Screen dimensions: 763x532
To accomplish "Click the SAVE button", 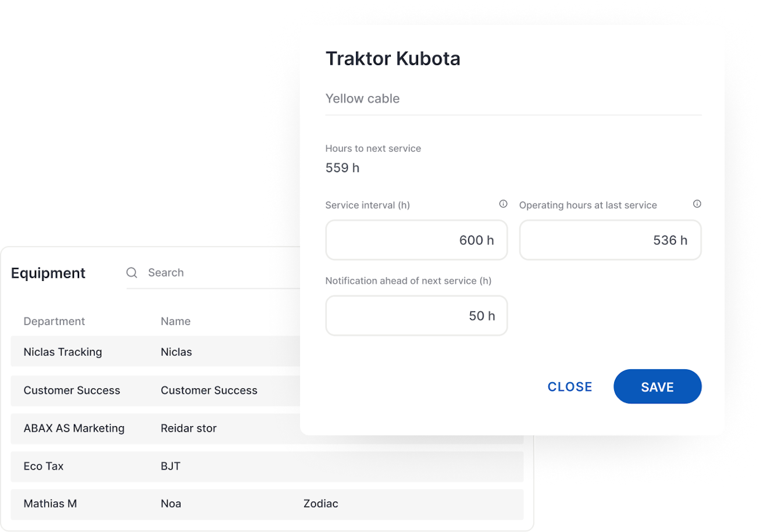I will [657, 387].
